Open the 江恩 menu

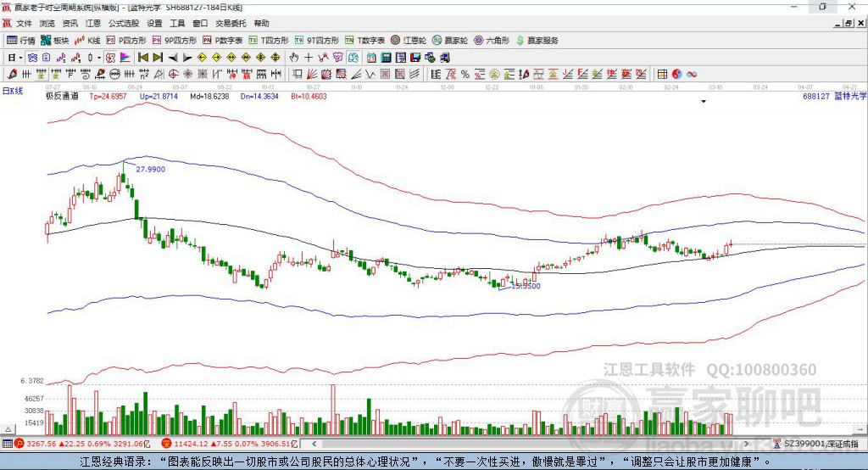[x=93, y=23]
